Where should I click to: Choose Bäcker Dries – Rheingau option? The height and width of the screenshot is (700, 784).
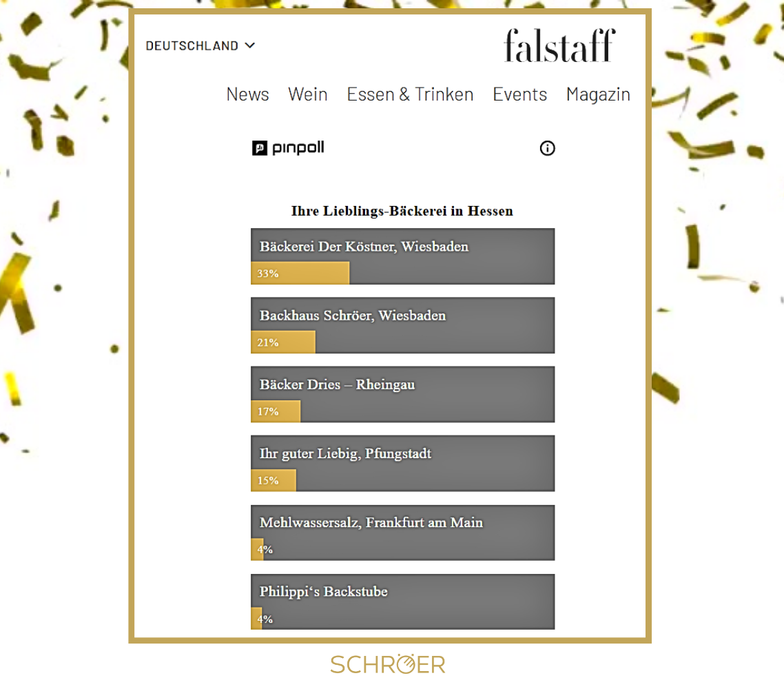[402, 395]
